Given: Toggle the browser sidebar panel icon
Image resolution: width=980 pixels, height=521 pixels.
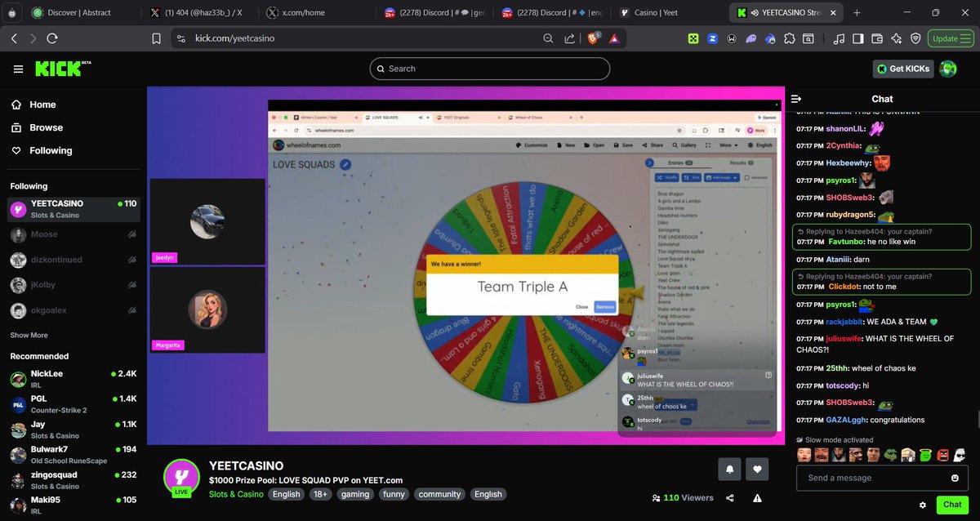Looking at the screenshot, I should point(857,38).
